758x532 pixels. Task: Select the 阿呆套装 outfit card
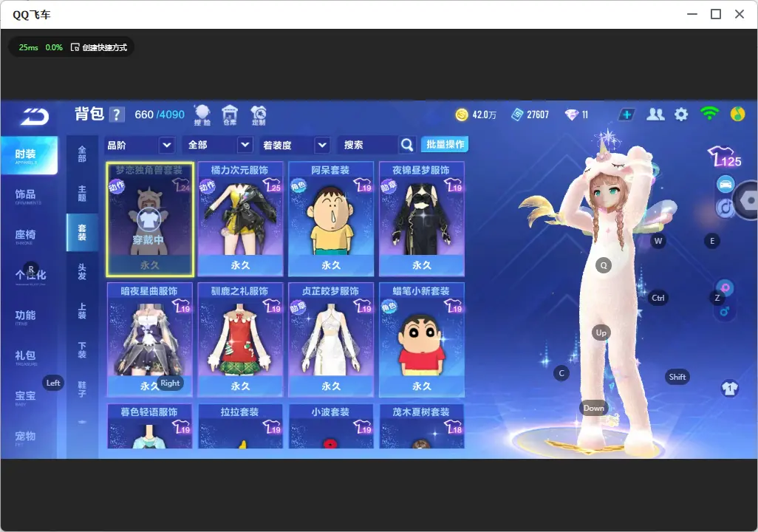pyautogui.click(x=331, y=219)
